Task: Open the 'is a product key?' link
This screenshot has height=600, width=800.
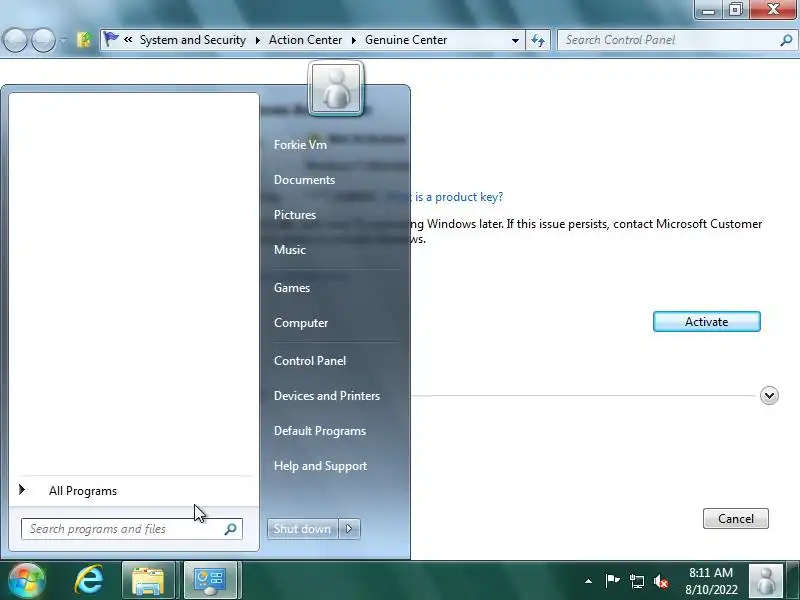Action: pos(459,197)
